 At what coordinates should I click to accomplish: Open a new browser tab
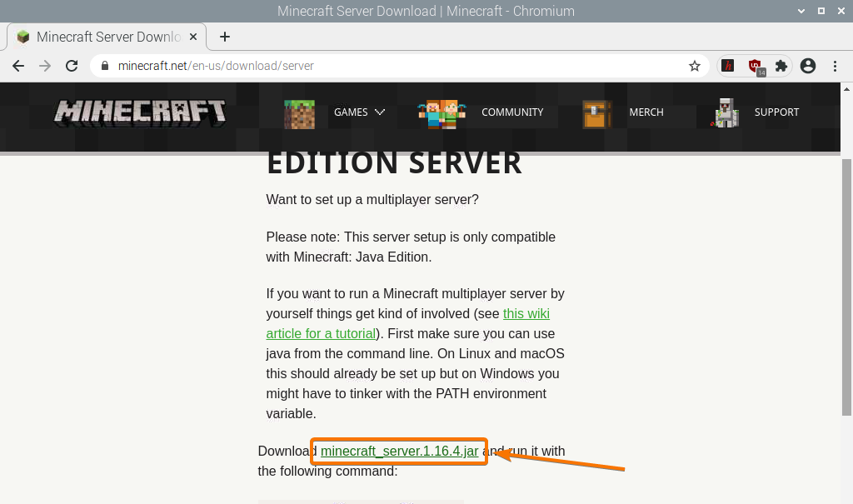click(225, 37)
